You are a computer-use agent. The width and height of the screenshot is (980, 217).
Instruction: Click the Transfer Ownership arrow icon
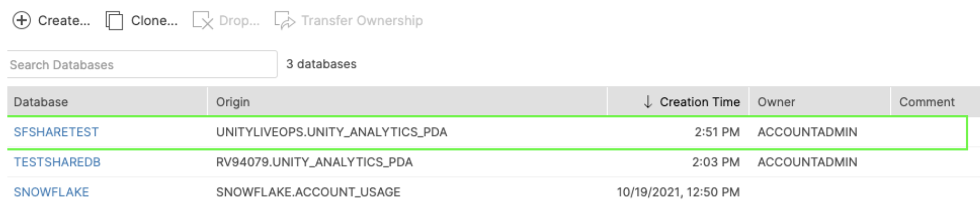285,21
